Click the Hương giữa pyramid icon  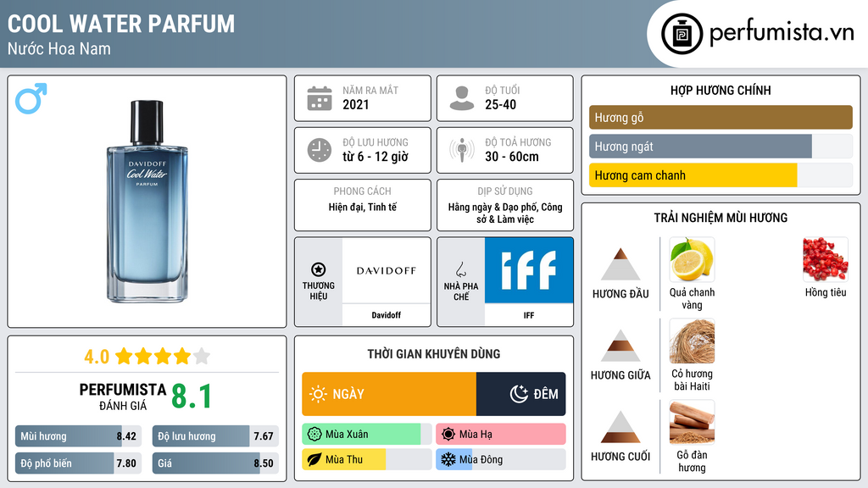pyautogui.click(x=620, y=346)
